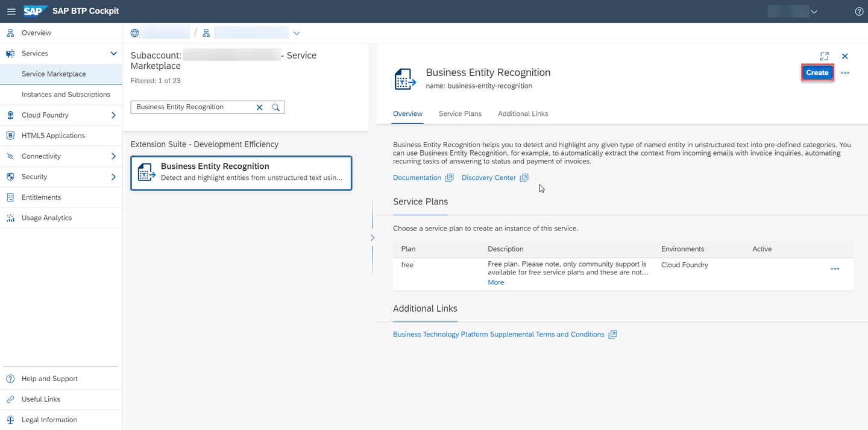Clear the search field with X icon
The image size is (868, 430).
pyautogui.click(x=260, y=107)
